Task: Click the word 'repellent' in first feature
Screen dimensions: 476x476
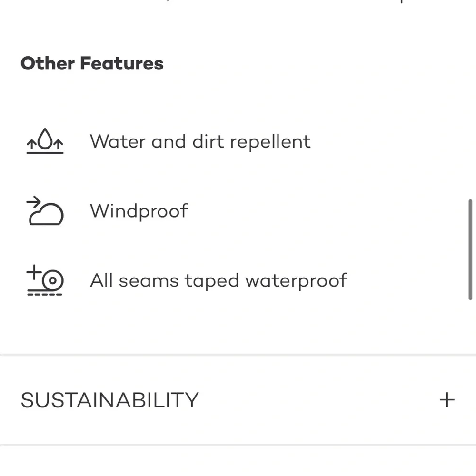Action: click(270, 142)
